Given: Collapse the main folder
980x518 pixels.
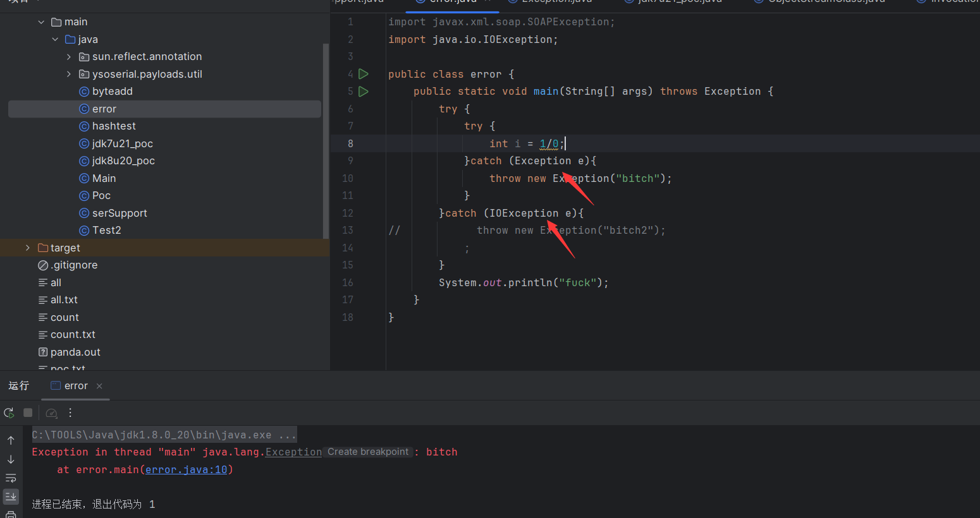Looking at the screenshot, I should pos(41,22).
